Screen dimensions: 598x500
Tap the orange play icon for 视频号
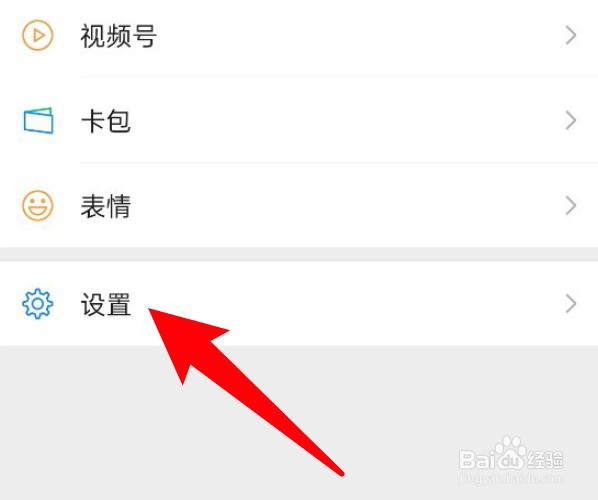tap(37, 35)
